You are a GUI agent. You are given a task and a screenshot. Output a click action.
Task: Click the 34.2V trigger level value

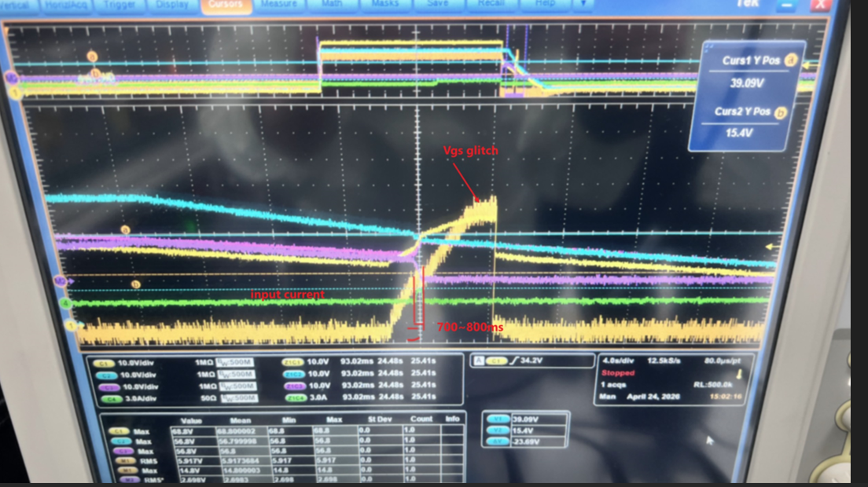pos(531,361)
